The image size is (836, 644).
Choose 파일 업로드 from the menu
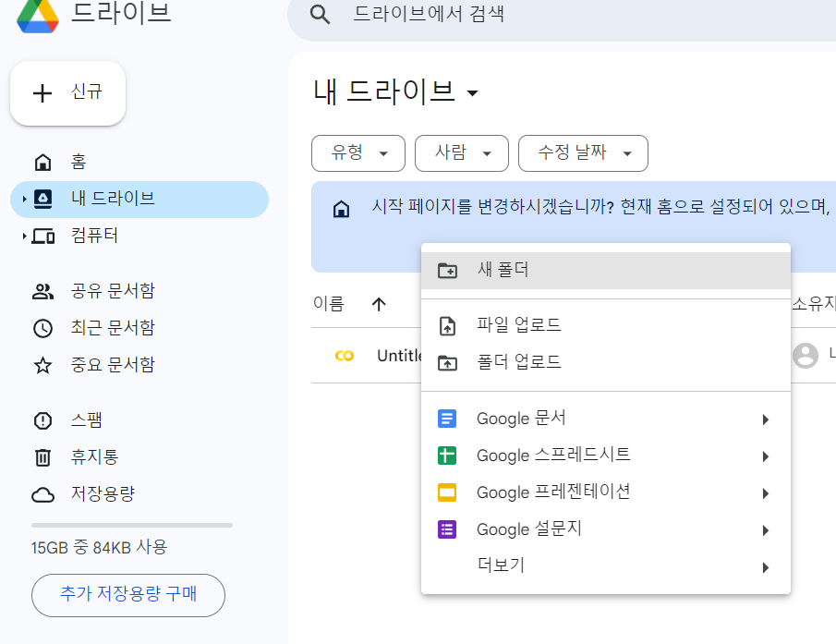point(606,326)
